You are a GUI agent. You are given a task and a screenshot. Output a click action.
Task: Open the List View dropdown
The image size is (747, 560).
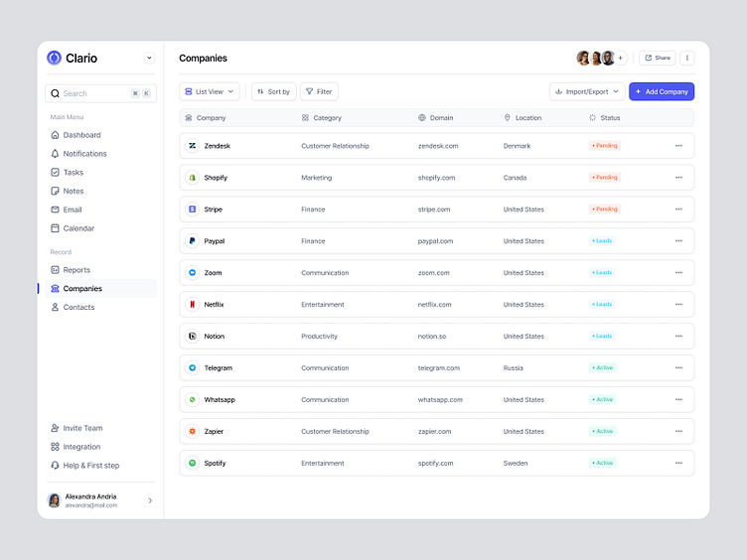coord(210,92)
